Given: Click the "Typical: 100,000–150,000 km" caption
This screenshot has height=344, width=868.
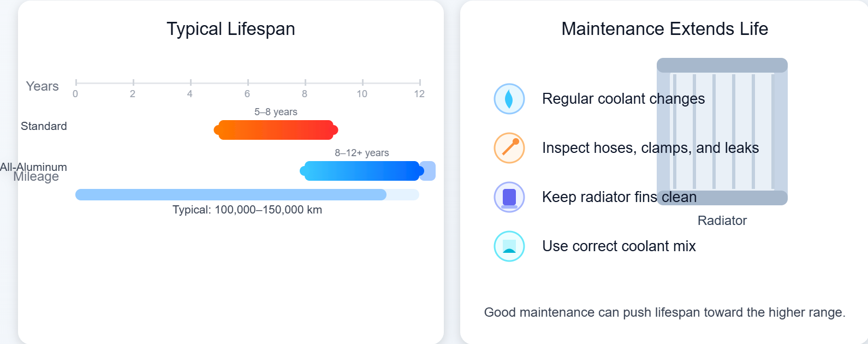Looking at the screenshot, I should point(247,210).
